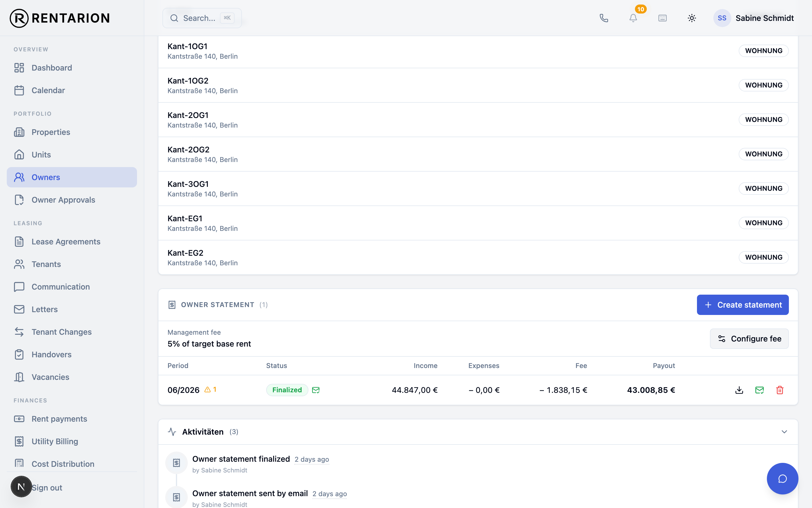The image size is (812, 508).
Task: Click Owner statement sent by email activity
Action: [250, 493]
